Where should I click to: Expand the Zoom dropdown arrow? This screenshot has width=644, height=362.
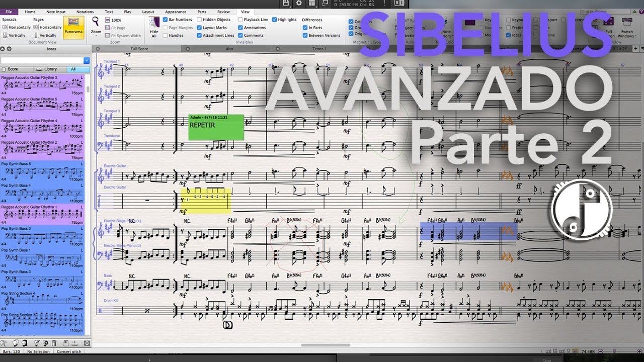point(96,36)
